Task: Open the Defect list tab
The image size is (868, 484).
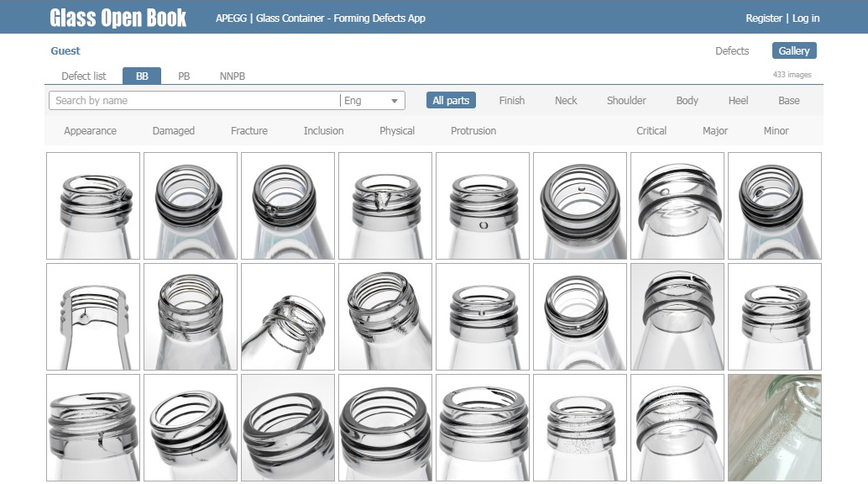Action: click(83, 76)
